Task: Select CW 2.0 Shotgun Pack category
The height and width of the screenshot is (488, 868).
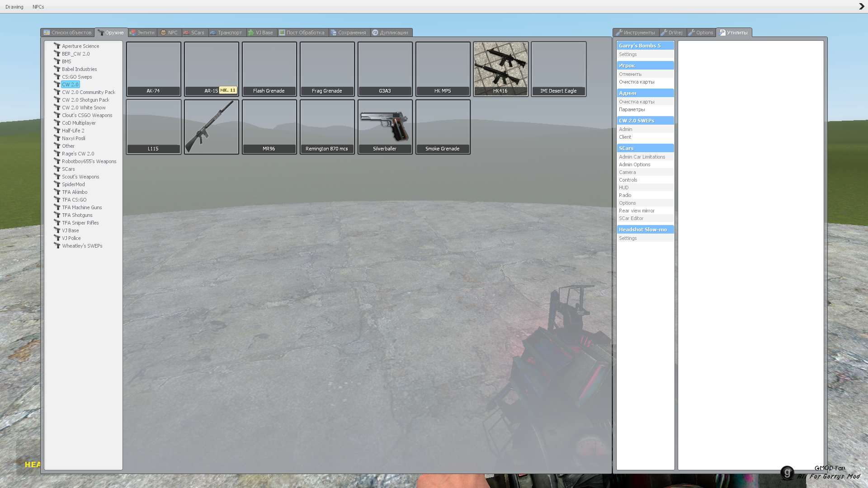Action: [x=85, y=100]
